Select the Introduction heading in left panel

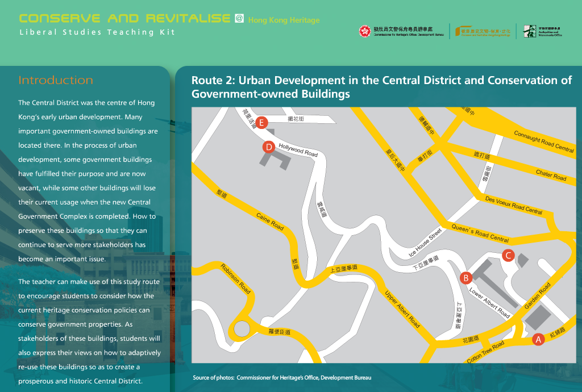pyautogui.click(x=56, y=80)
